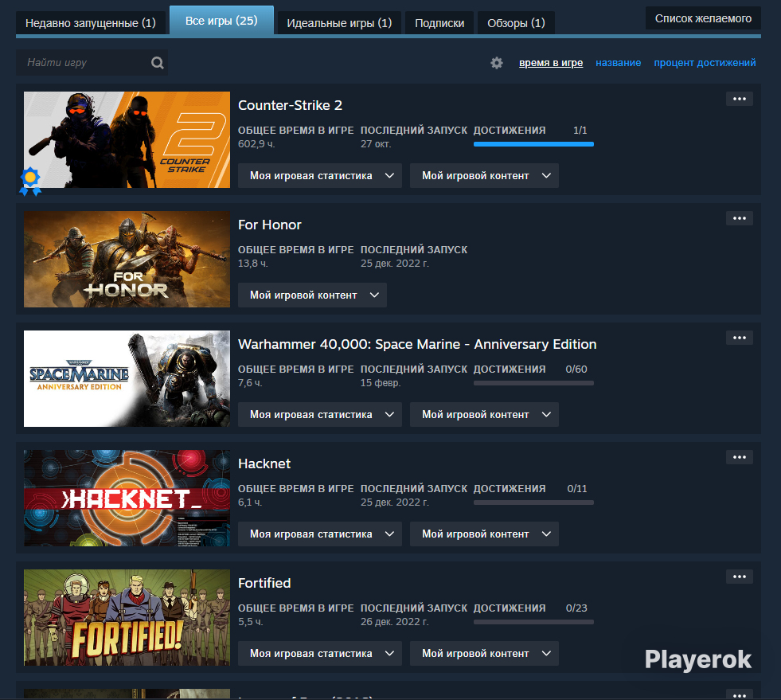Click the 602,9 ч. playtime value
The height and width of the screenshot is (700, 781).
(x=256, y=144)
